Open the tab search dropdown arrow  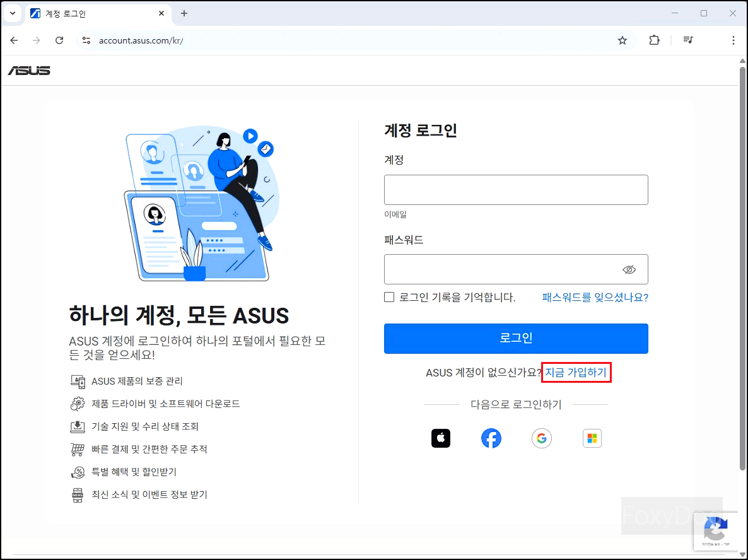click(13, 13)
